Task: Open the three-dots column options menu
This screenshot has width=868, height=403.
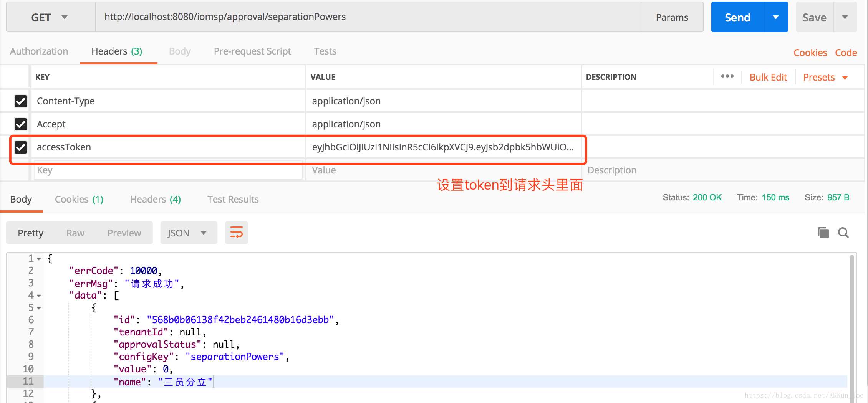Action: pos(727,76)
